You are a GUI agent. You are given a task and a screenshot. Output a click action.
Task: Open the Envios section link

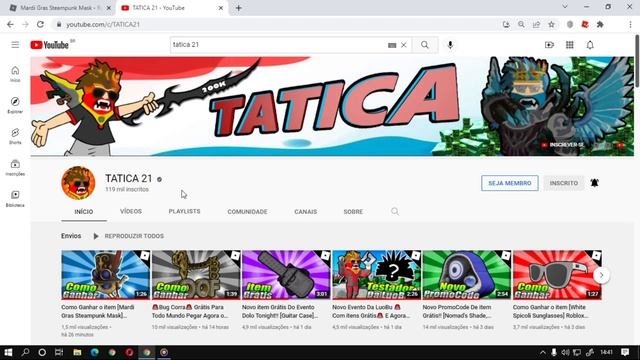point(71,236)
